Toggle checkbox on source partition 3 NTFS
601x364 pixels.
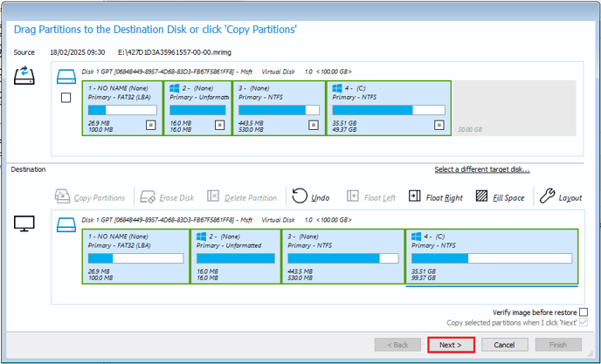[313, 125]
